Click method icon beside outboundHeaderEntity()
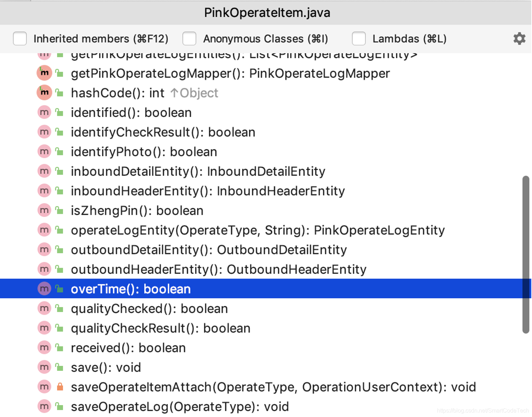 (44, 269)
